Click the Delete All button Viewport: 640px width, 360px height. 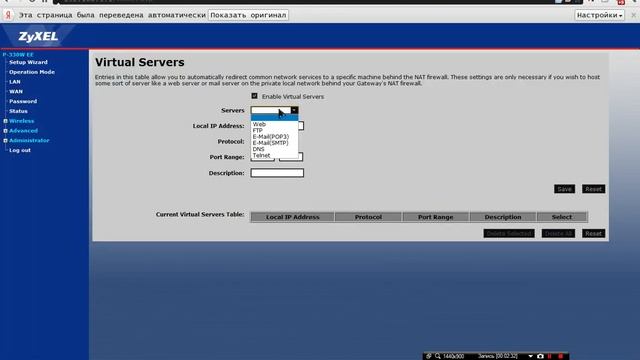click(558, 233)
